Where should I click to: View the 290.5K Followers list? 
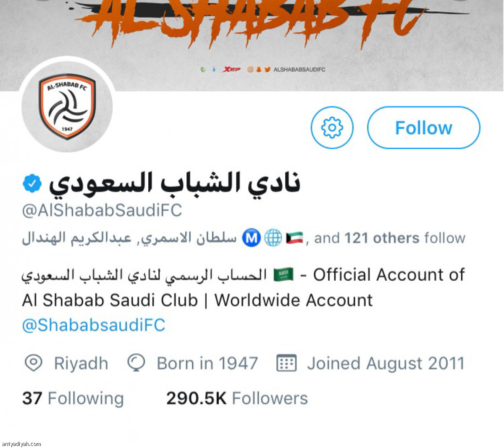[237, 398]
